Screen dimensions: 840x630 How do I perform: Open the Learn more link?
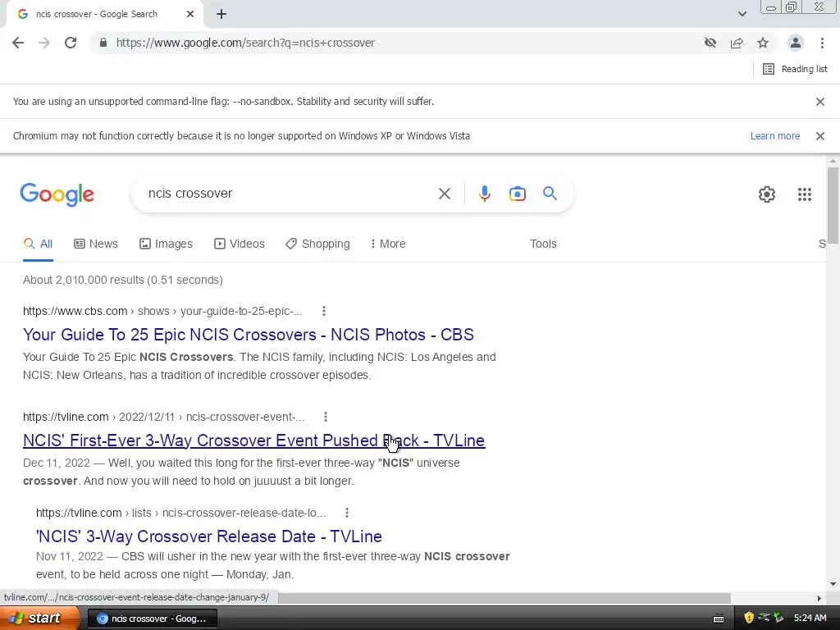[774, 136]
